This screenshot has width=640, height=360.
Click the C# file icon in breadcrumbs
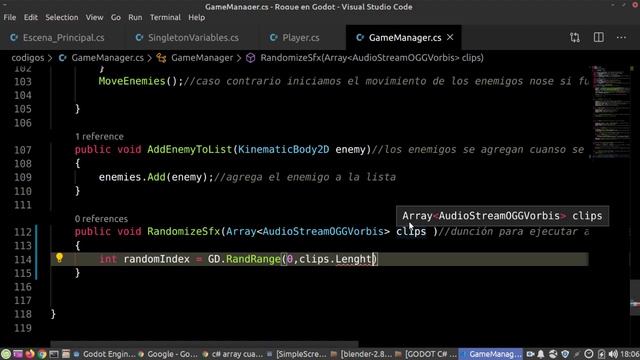[62, 58]
